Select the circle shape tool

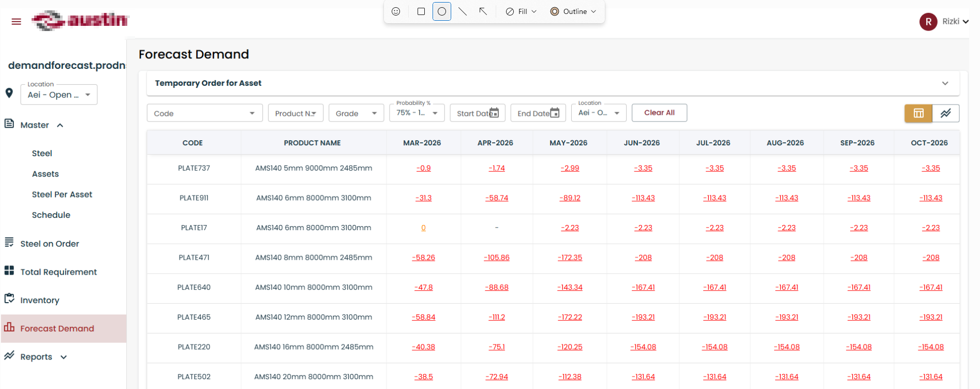click(442, 11)
